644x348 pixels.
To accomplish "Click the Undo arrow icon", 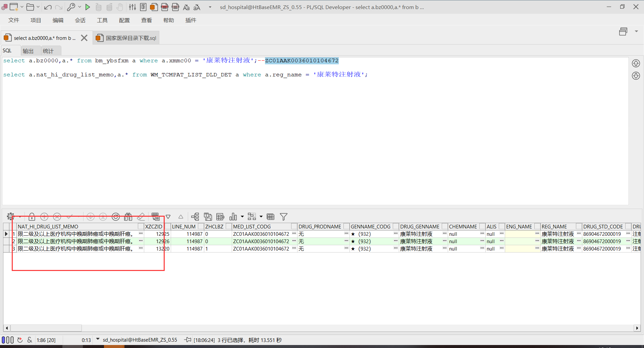I will [48, 7].
